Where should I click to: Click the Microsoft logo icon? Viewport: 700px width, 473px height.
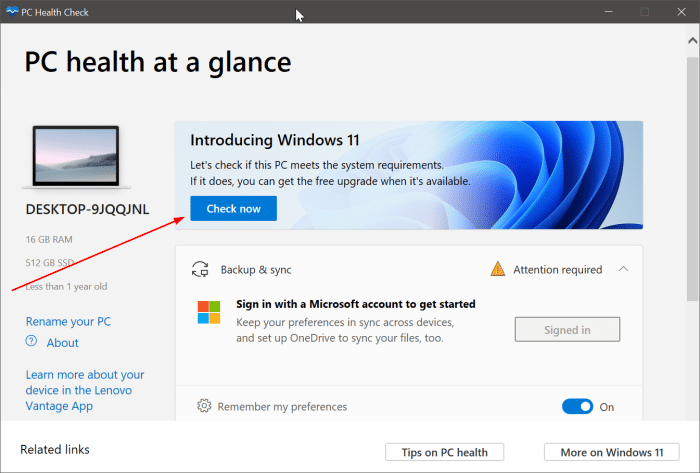[209, 312]
